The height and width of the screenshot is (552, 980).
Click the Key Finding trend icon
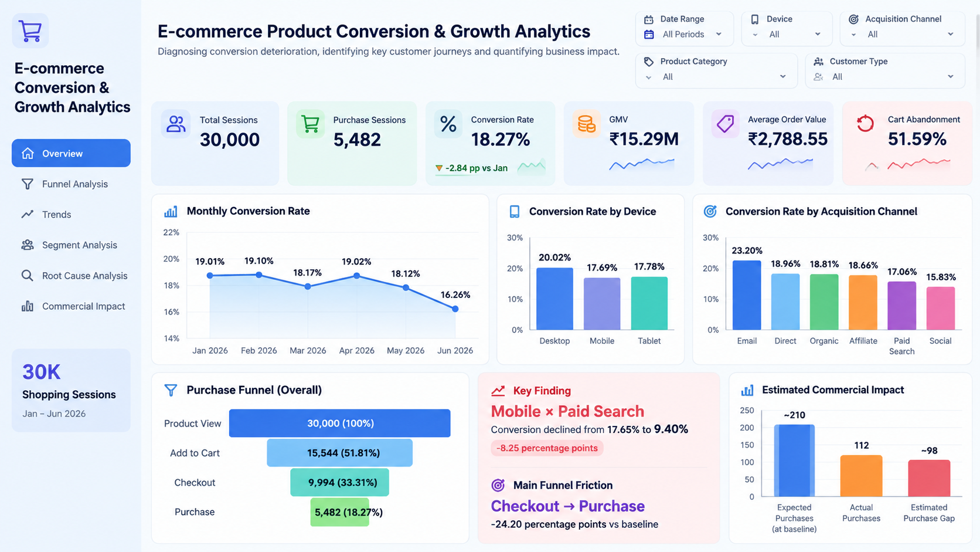point(498,391)
